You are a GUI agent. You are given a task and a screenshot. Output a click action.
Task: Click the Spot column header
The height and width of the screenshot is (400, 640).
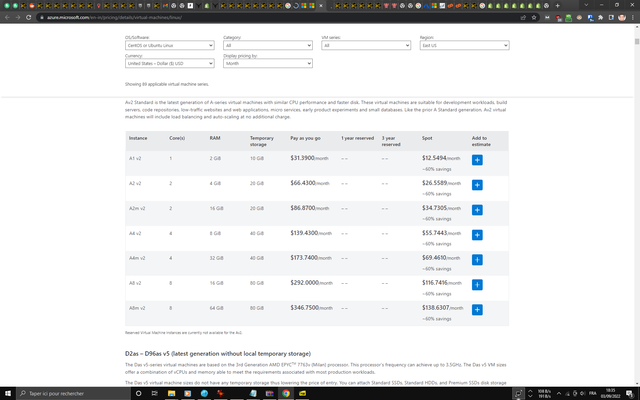pos(427,138)
